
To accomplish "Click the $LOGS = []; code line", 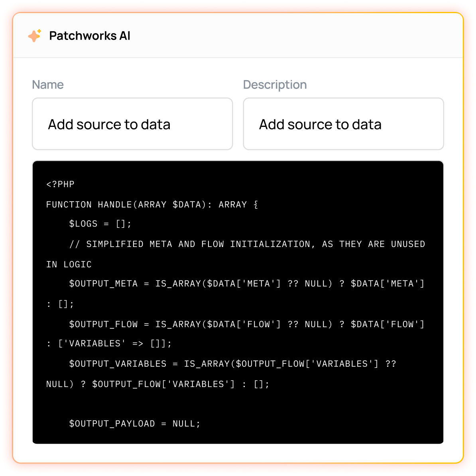I will click(x=100, y=224).
